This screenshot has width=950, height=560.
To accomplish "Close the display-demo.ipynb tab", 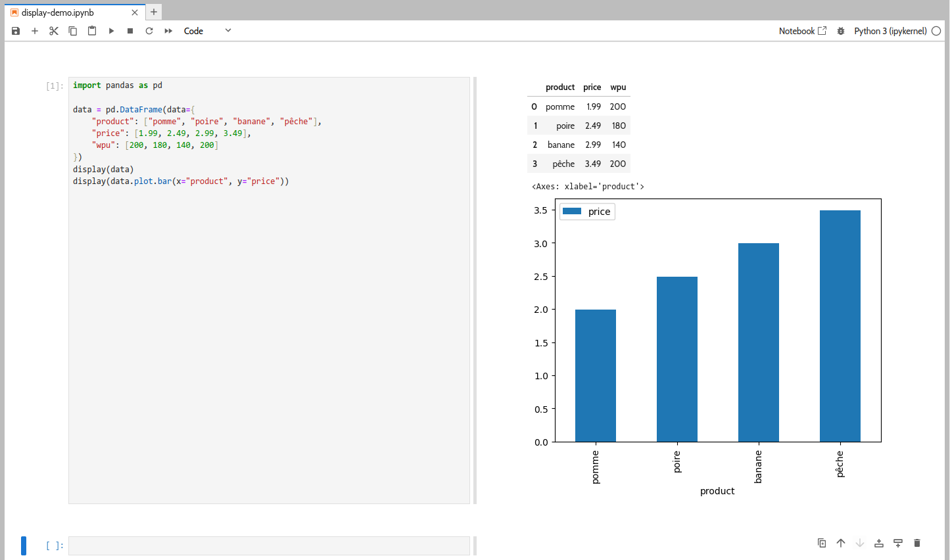I will click(135, 12).
